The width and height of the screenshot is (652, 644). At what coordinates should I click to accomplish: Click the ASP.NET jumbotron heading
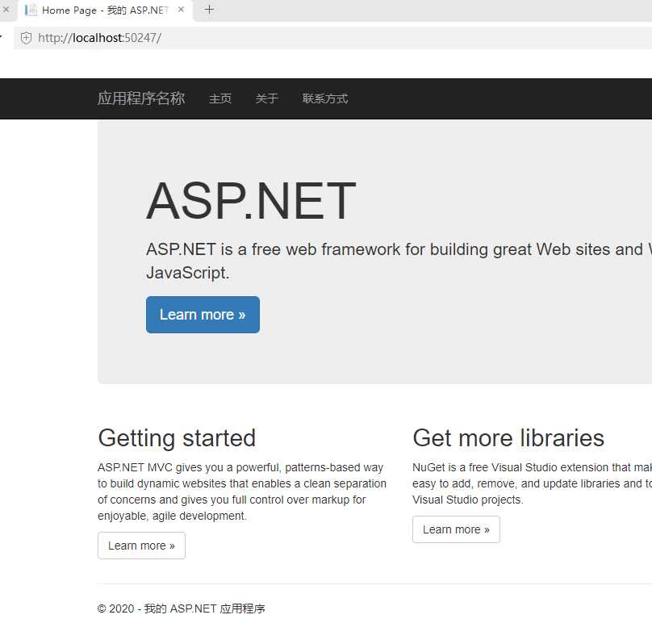[251, 201]
